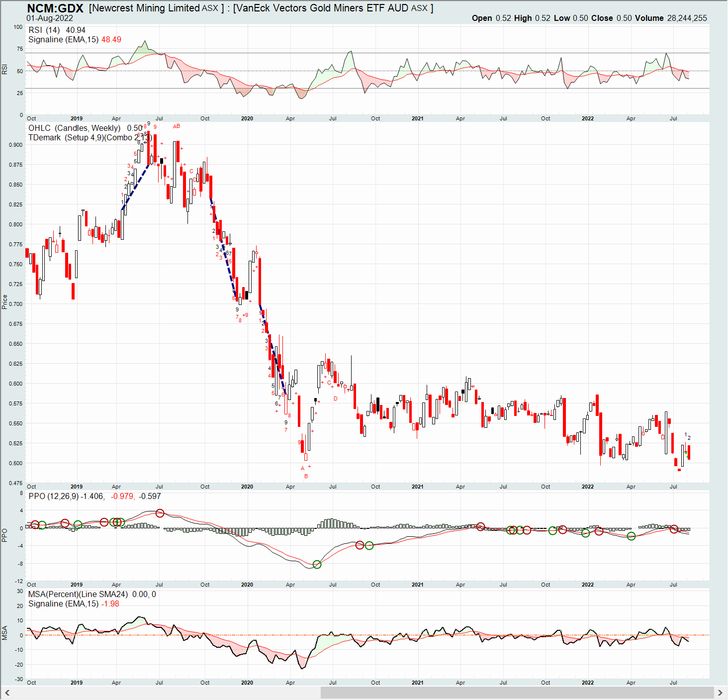728x700 pixels.
Task: Click the 0.500 price axis label
Action: [15, 464]
